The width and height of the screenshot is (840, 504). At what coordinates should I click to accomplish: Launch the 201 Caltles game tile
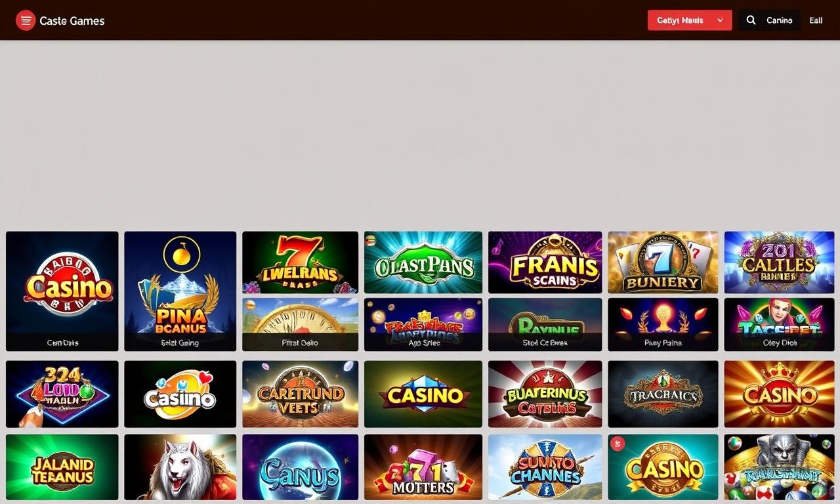pos(780,262)
